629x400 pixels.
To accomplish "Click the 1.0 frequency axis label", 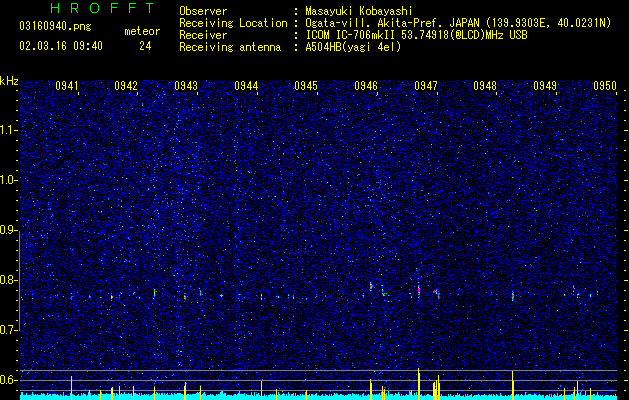I will 8,180.
